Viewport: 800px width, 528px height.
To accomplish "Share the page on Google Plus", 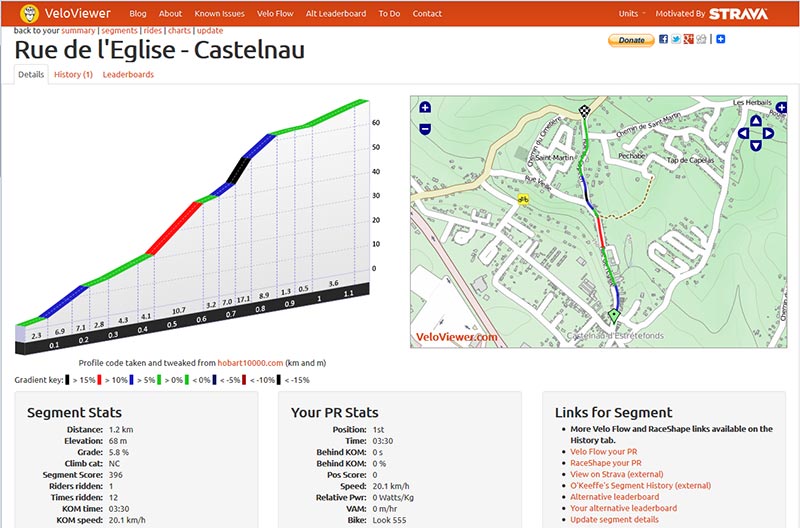I will click(x=689, y=39).
